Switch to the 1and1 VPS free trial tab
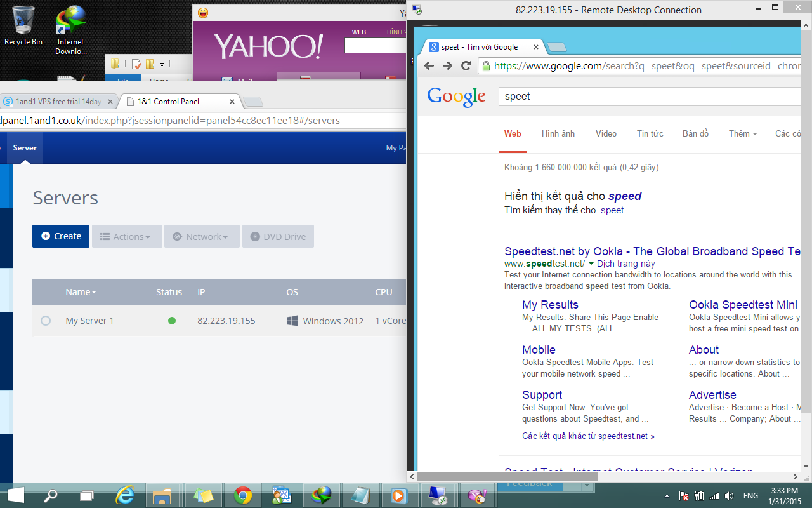812x508 pixels. tap(58, 101)
